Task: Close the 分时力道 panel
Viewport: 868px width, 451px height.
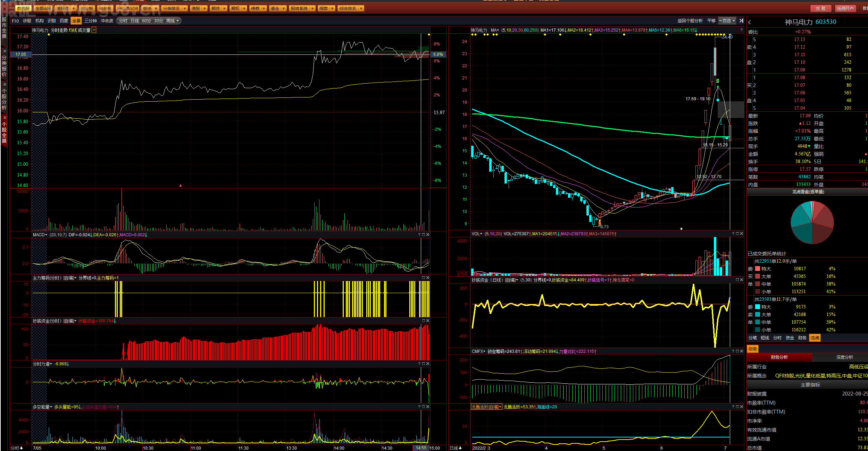Action: coord(428,364)
